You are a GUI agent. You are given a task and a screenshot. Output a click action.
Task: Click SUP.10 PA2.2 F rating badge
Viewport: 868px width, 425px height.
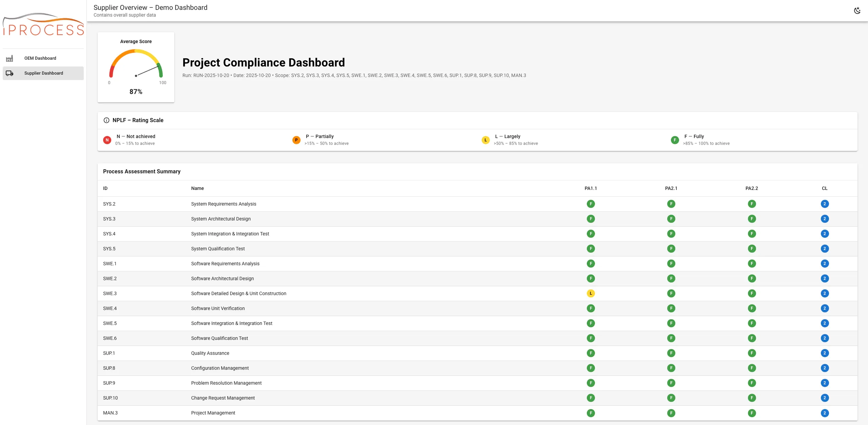[752, 398]
